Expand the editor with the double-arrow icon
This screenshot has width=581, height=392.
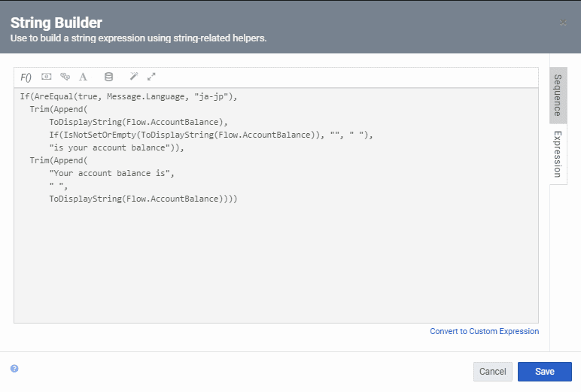(151, 77)
